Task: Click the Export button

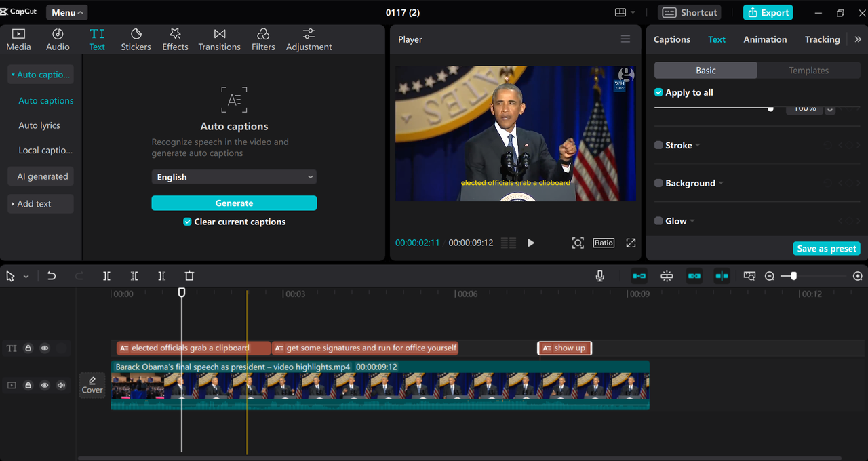Action: (768, 12)
